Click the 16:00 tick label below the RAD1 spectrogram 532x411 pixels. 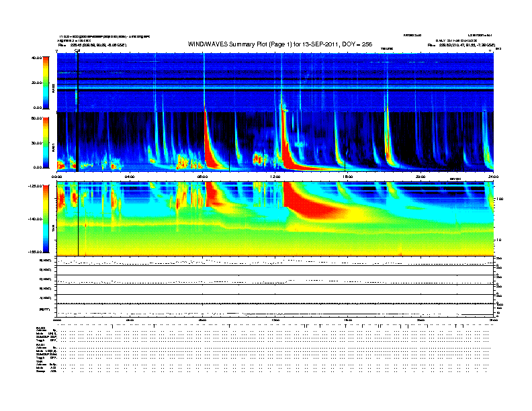click(x=348, y=177)
